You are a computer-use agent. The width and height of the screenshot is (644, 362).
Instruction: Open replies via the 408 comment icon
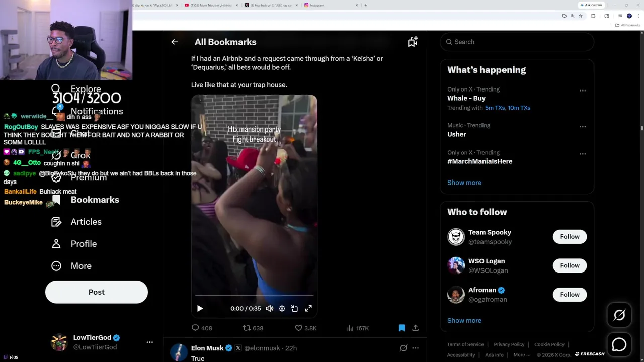(202, 328)
